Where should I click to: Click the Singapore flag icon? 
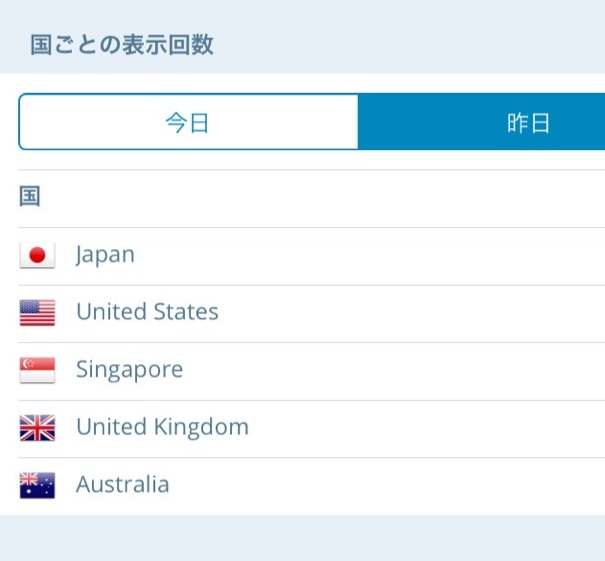click(x=37, y=371)
